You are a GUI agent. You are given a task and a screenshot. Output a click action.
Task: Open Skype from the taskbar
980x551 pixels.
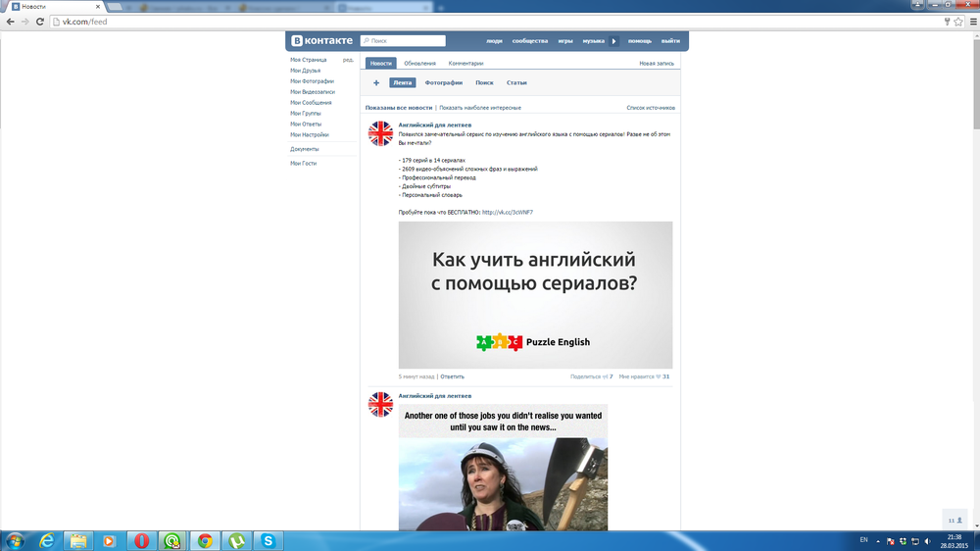(x=268, y=541)
